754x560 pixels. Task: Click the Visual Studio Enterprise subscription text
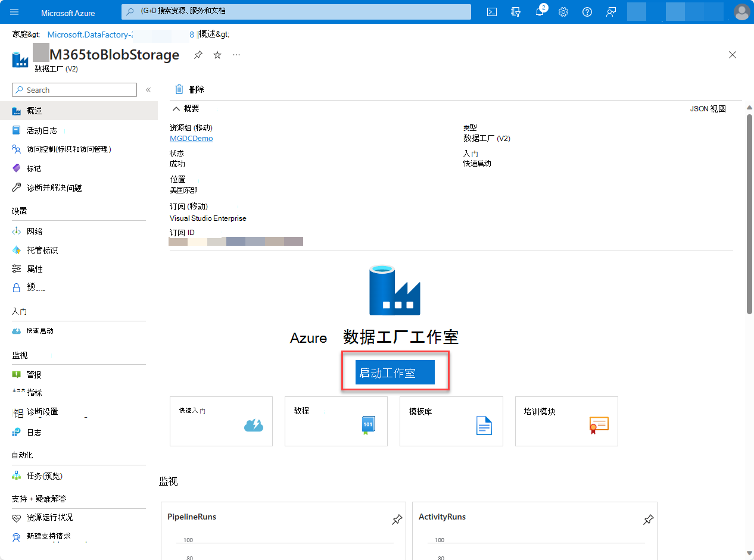click(208, 218)
